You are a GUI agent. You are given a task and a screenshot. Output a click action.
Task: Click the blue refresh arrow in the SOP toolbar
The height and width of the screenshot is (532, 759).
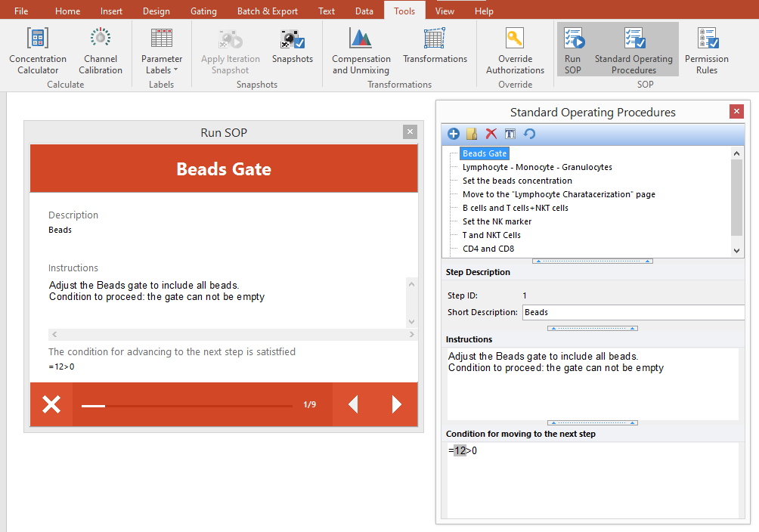pos(529,134)
